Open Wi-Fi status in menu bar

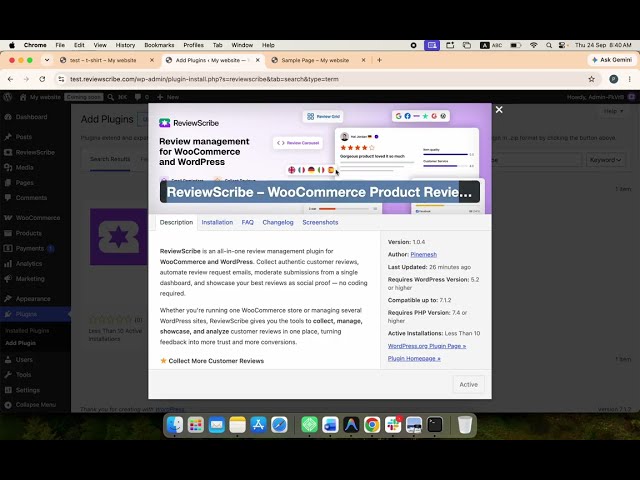point(533,45)
